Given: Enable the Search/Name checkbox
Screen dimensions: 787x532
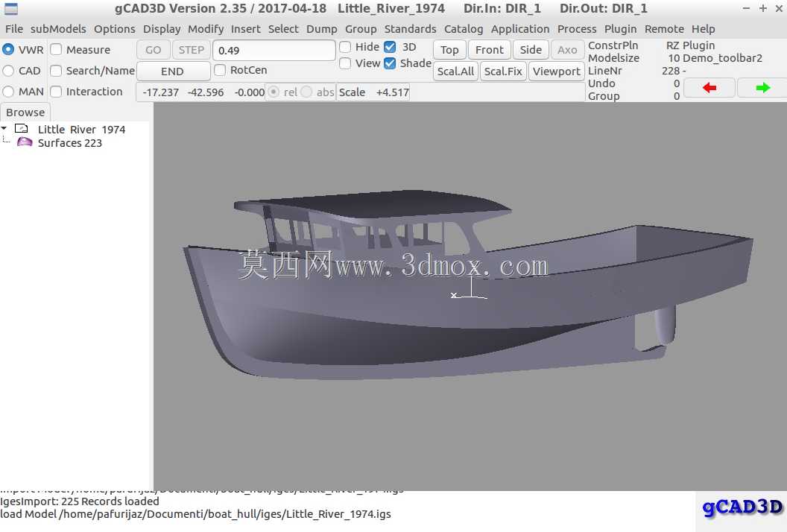Looking at the screenshot, I should coord(56,71).
